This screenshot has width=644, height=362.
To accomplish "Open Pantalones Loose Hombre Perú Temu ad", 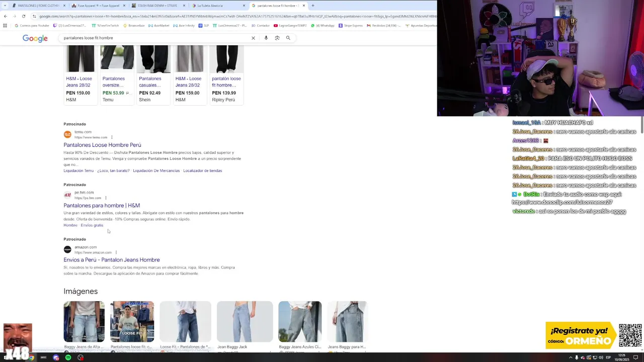I will 102,145.
